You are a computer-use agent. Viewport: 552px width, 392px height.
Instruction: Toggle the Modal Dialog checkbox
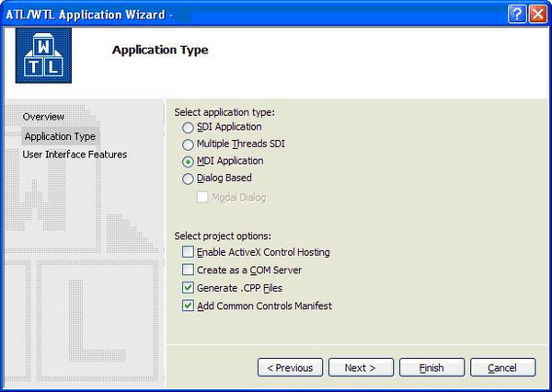[202, 197]
